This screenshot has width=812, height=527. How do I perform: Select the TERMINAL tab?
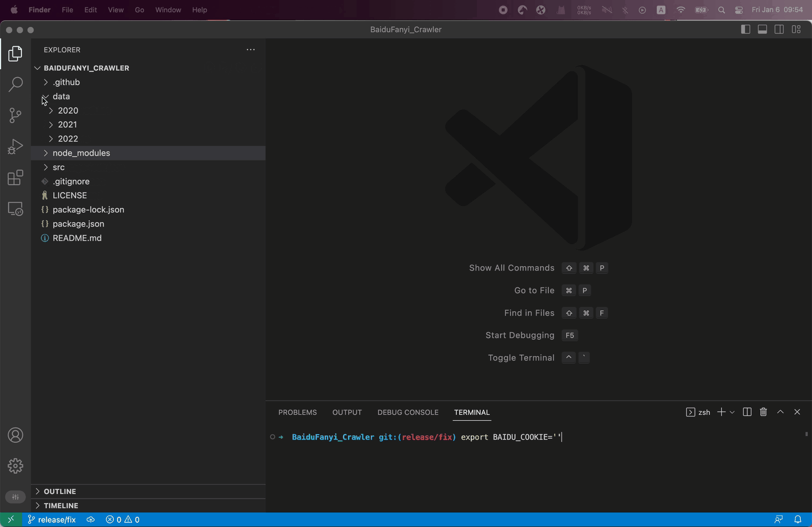coord(472,412)
